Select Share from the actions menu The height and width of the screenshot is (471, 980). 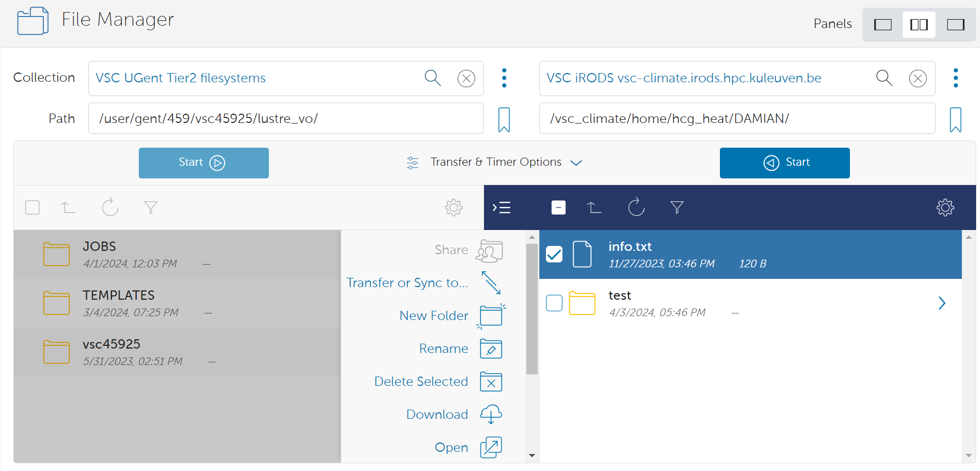tap(468, 250)
